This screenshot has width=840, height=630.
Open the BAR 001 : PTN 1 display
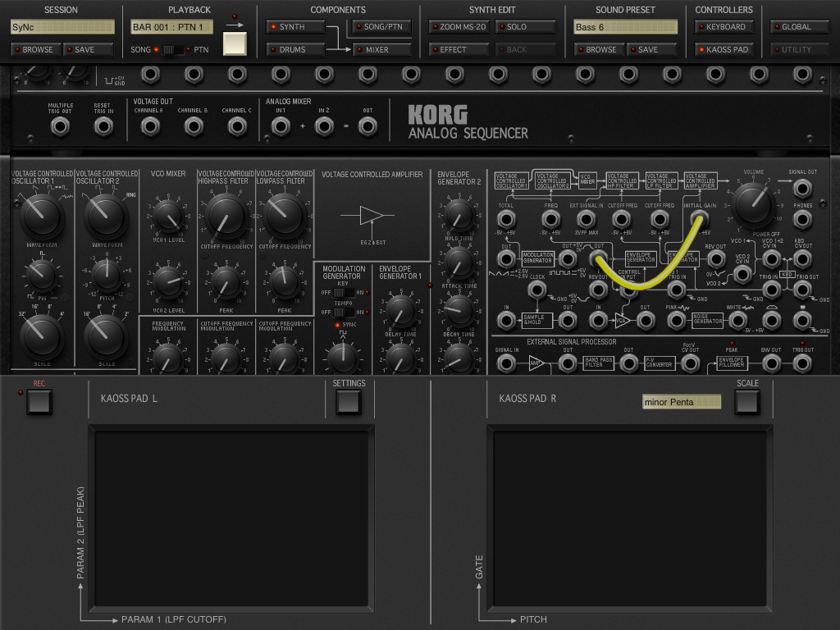[x=171, y=27]
